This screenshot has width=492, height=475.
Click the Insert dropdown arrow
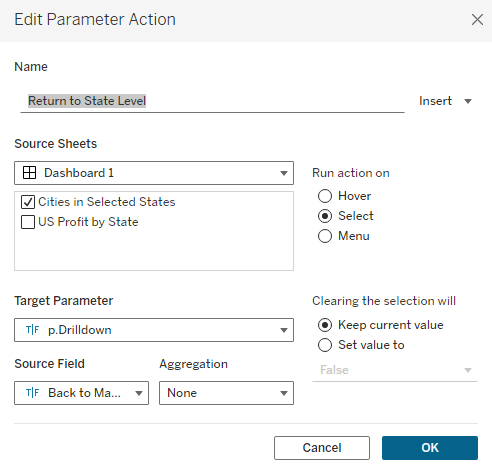coord(468,101)
